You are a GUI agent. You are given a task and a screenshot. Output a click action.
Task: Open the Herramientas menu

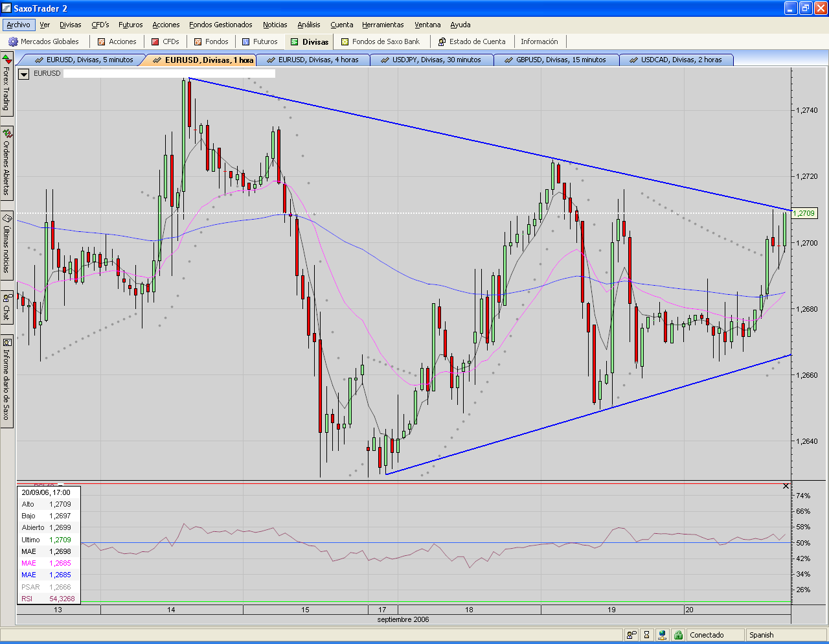[383, 25]
